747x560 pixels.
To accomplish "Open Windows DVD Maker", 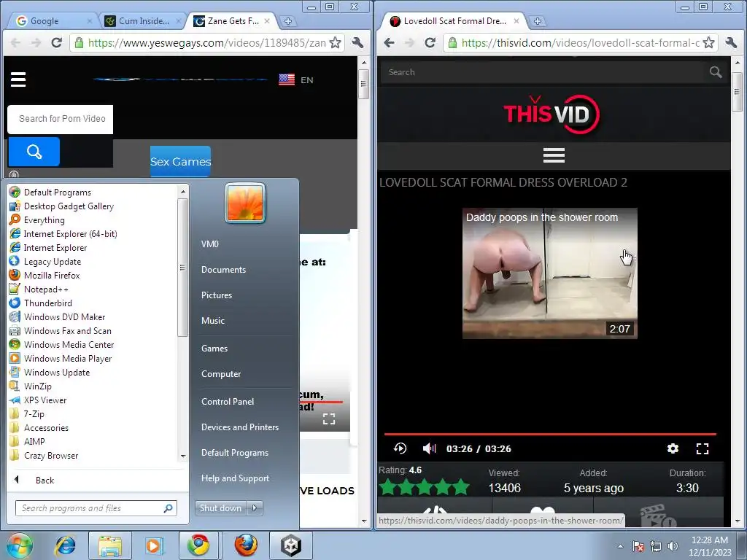I will pyautogui.click(x=64, y=316).
